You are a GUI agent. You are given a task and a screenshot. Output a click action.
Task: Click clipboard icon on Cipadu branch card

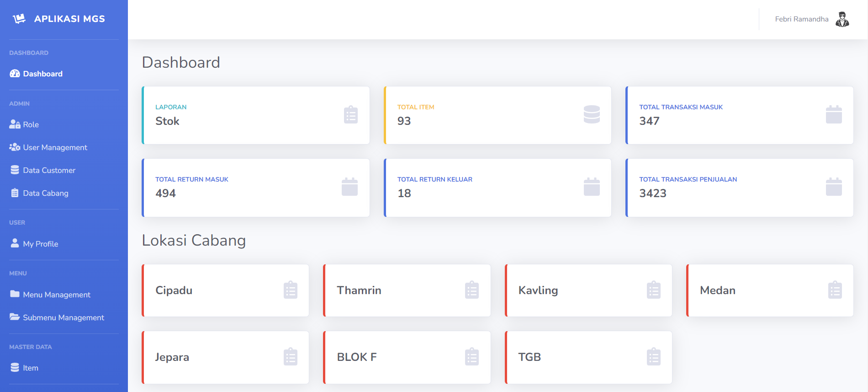pyautogui.click(x=291, y=290)
